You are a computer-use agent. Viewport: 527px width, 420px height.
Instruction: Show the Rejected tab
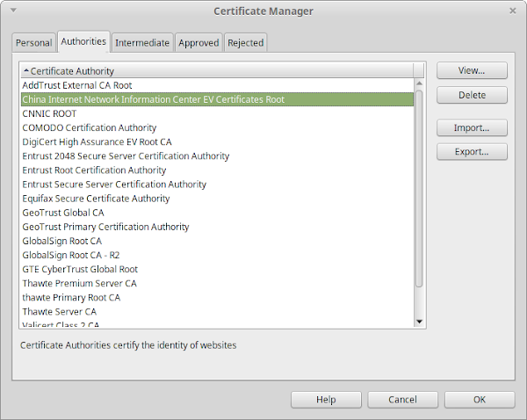(246, 43)
